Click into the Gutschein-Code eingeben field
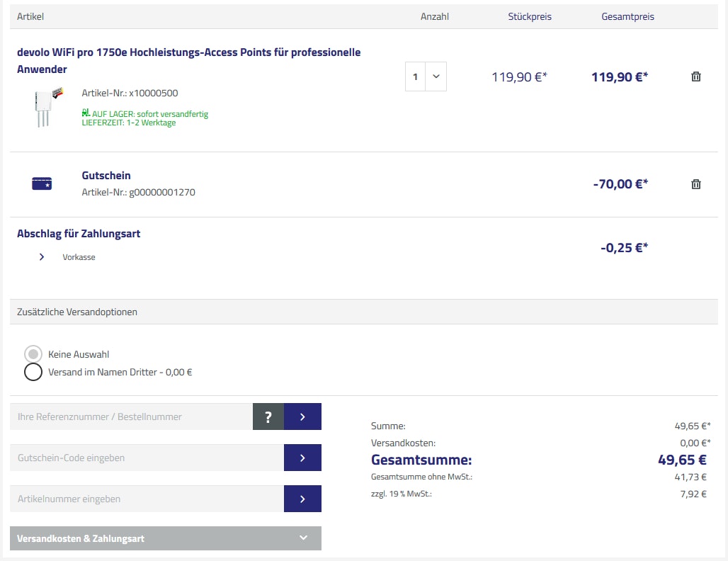 point(147,458)
